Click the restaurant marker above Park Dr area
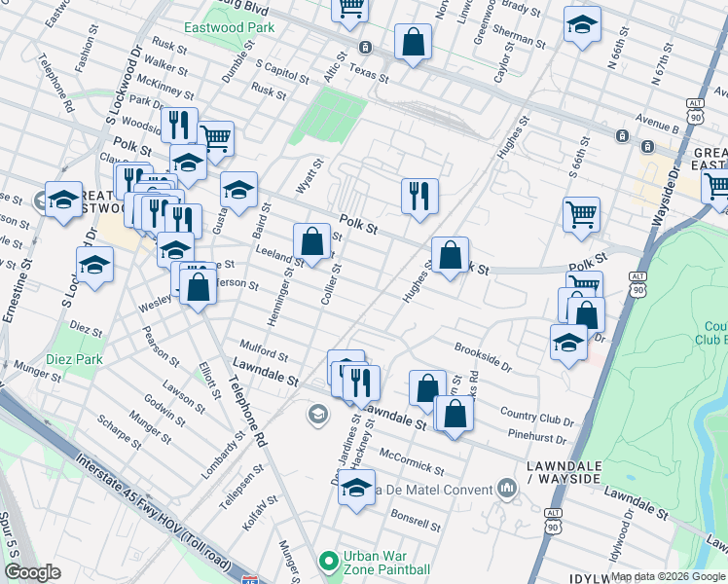Screen dimensions: 728x584 [x=179, y=127]
